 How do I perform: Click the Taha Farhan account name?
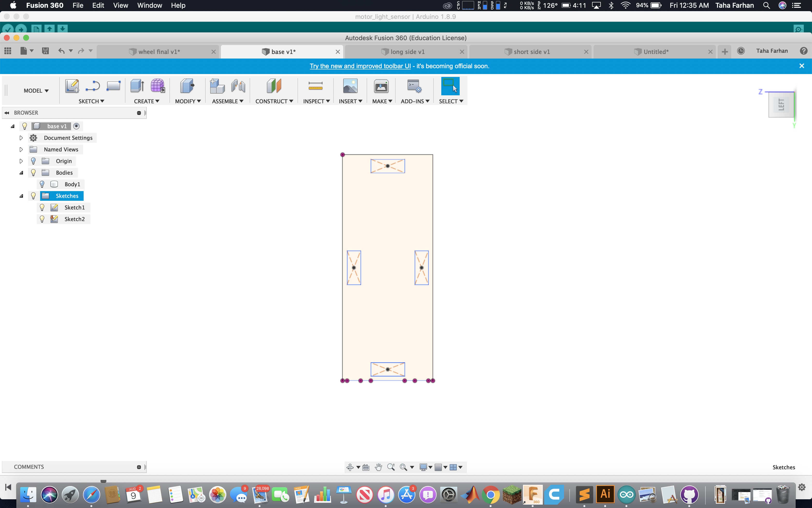772,51
